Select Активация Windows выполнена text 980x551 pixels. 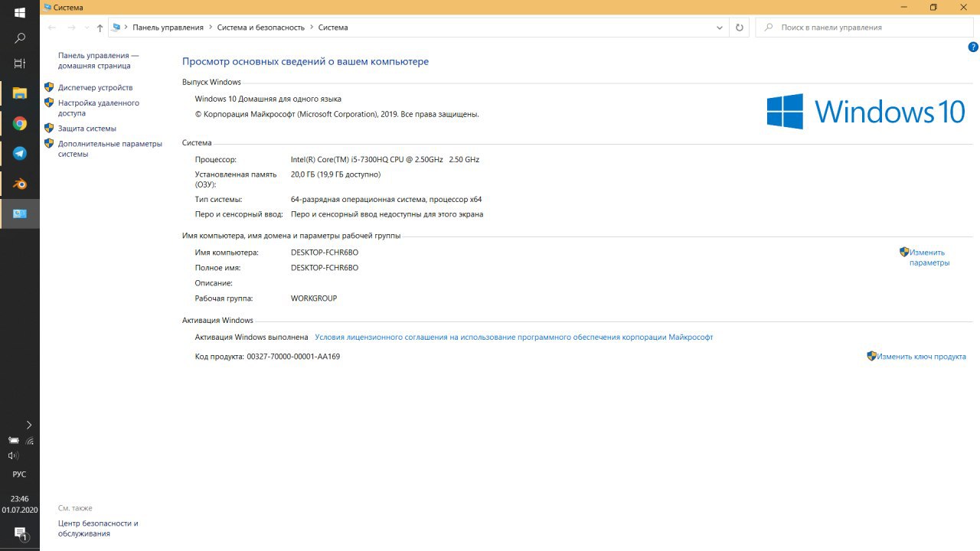[x=251, y=337]
